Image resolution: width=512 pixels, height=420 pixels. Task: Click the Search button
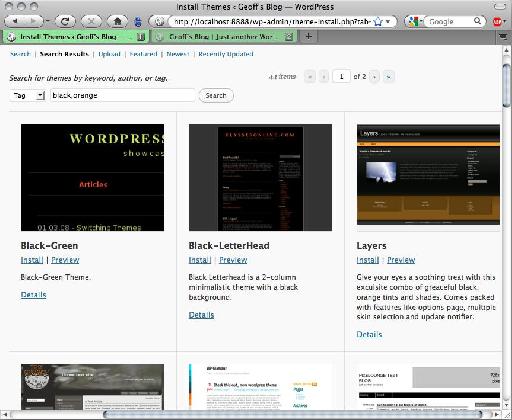(216, 96)
